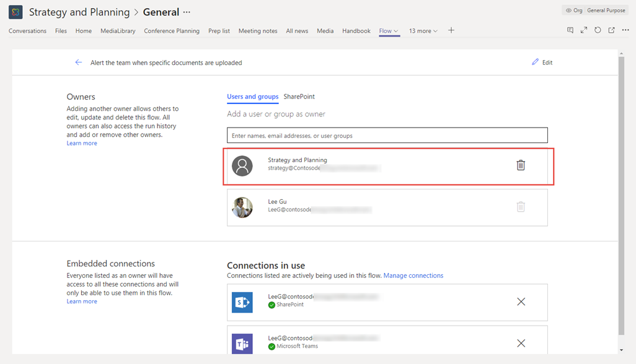Select the Meeting notes tab
Viewport: 636px width, 364px height.
[258, 31]
